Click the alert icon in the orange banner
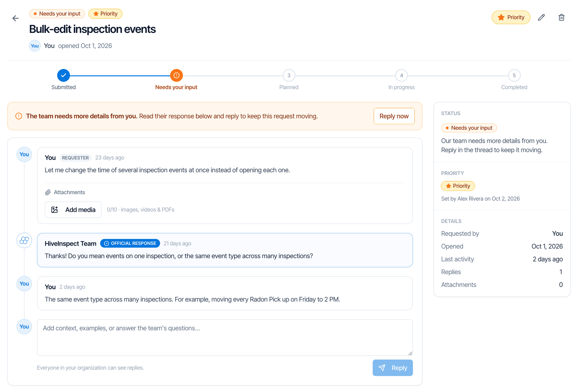The height and width of the screenshot is (392, 578). click(19, 116)
